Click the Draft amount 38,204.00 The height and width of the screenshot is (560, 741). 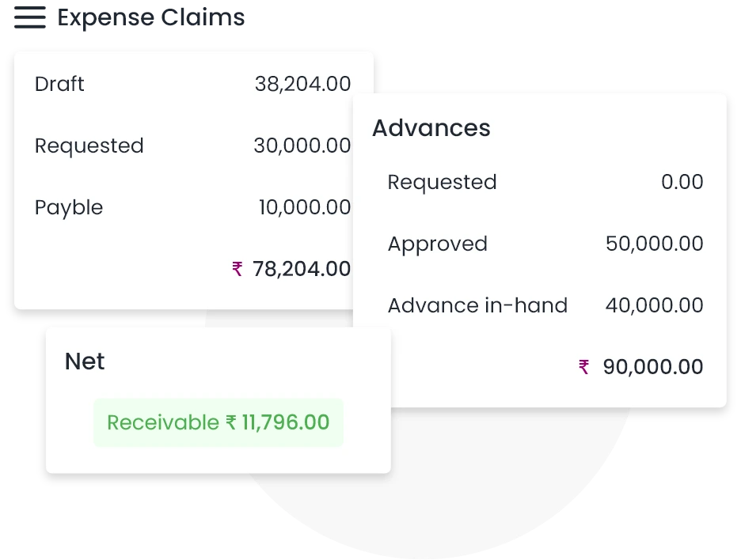(x=302, y=84)
